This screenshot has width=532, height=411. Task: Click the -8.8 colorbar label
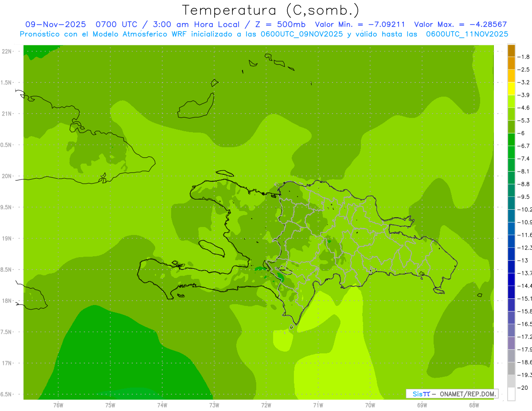524,184
